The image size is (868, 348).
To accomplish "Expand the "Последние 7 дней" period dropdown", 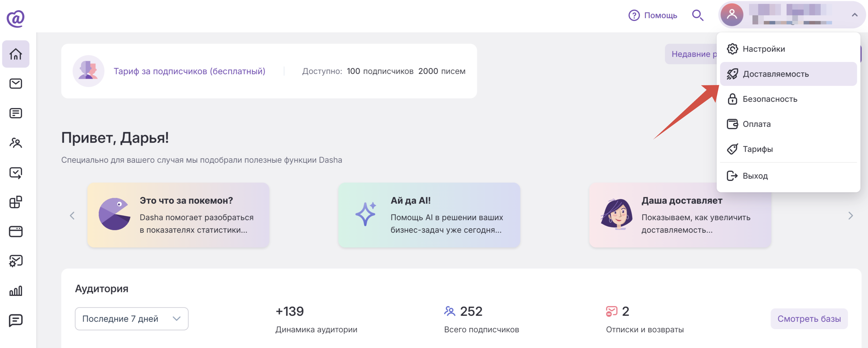I will [x=131, y=319].
